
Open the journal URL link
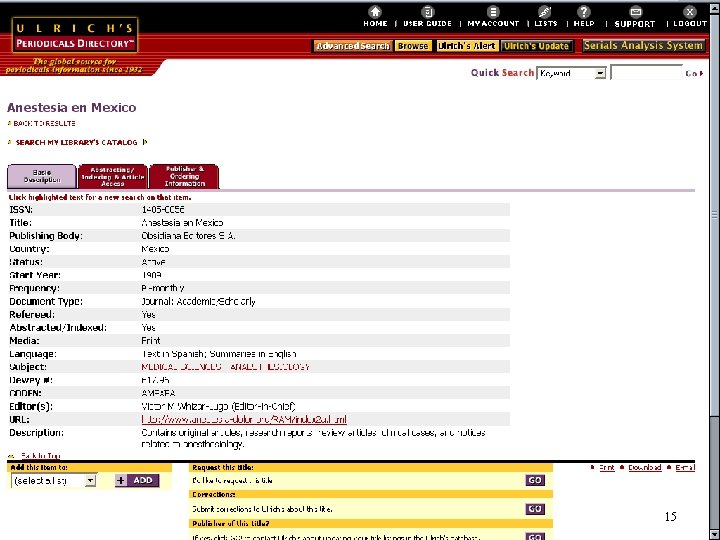(244, 419)
